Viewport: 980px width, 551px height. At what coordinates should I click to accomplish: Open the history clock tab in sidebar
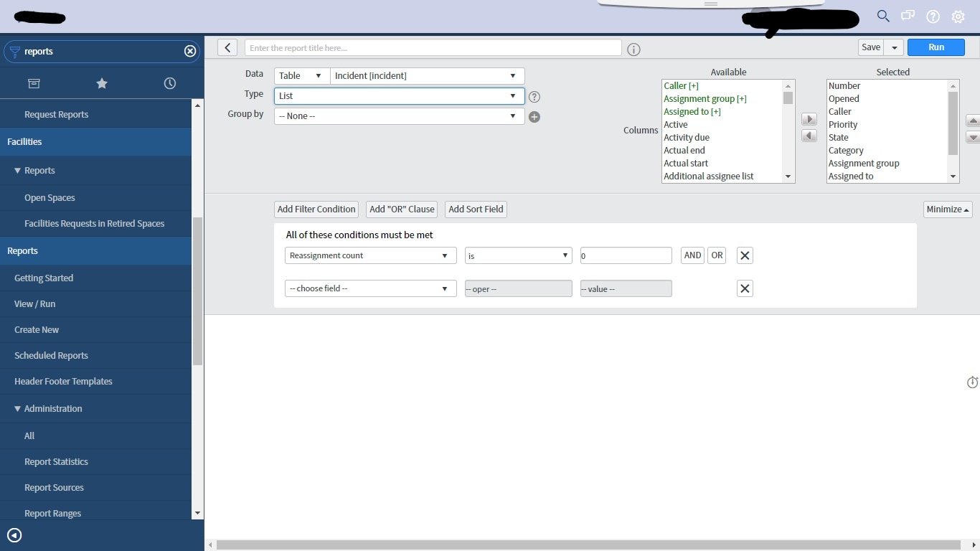click(x=169, y=83)
